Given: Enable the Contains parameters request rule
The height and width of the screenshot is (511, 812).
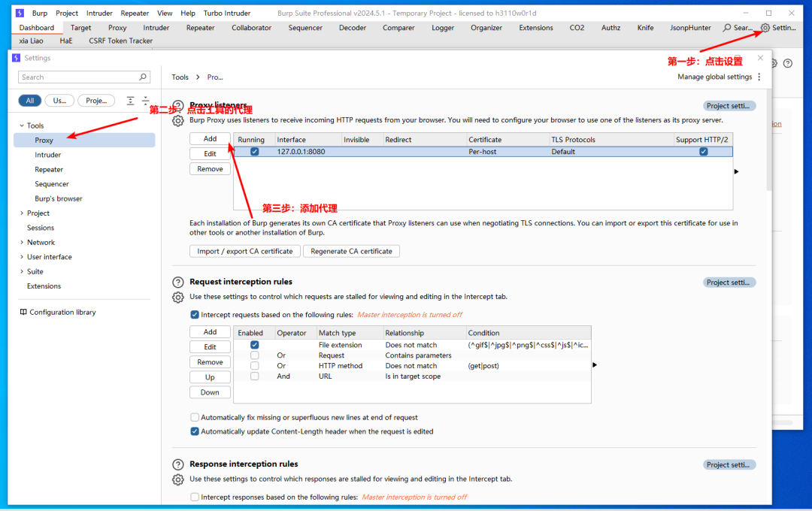Looking at the screenshot, I should point(254,355).
